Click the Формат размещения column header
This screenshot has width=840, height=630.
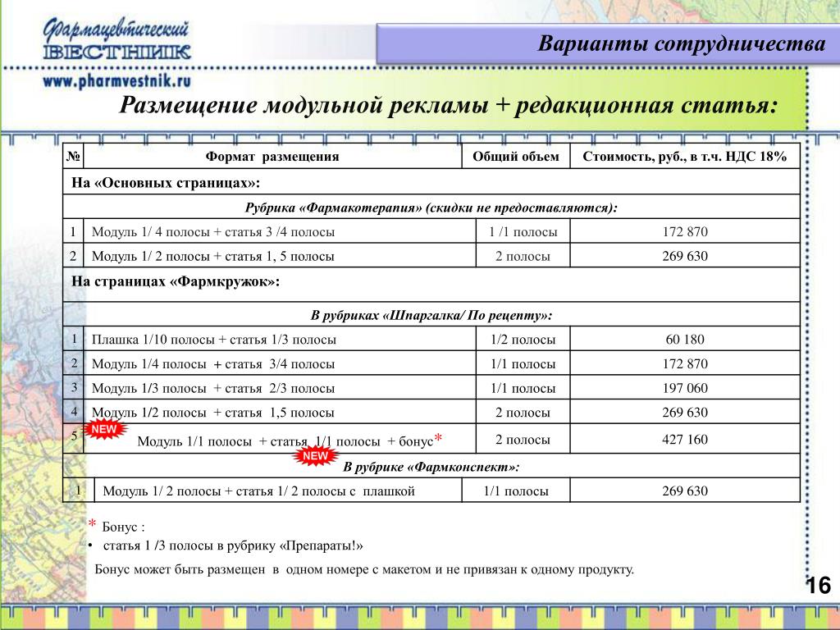pyautogui.click(x=272, y=157)
